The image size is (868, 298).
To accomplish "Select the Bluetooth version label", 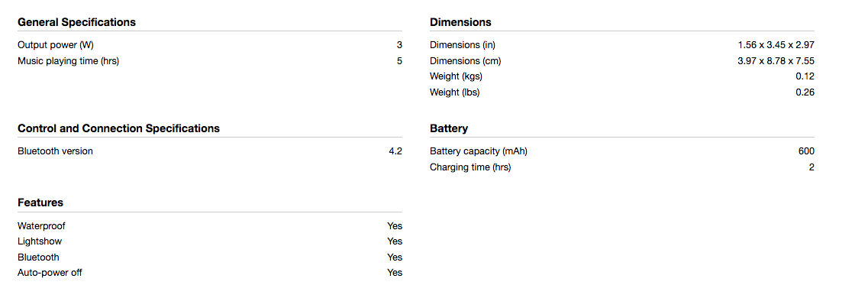I will point(56,151).
